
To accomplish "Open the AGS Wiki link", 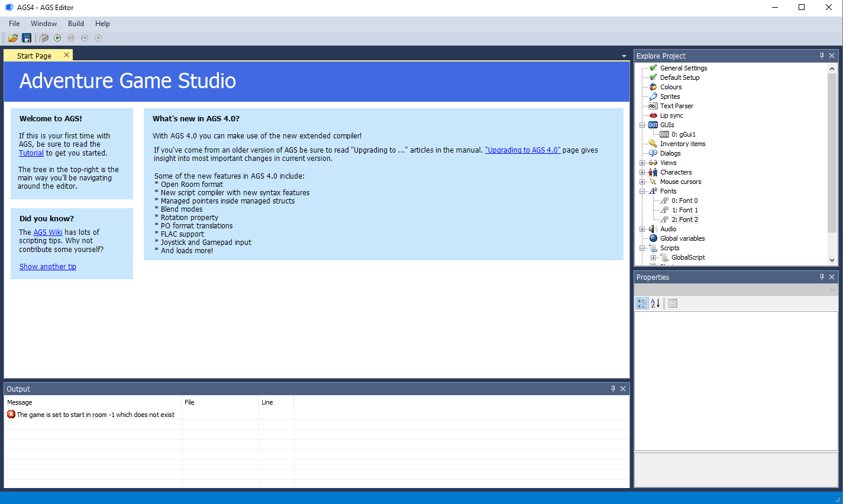I will (48, 232).
